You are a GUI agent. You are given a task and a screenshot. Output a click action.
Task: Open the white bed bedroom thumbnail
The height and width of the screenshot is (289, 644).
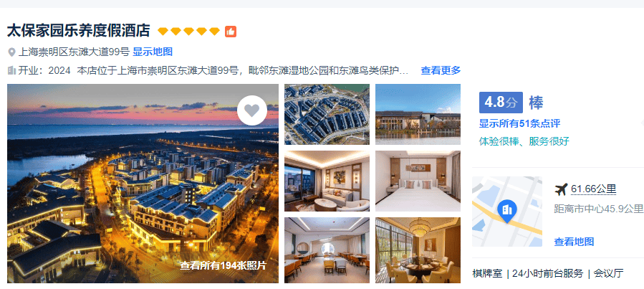pyautogui.click(x=418, y=181)
